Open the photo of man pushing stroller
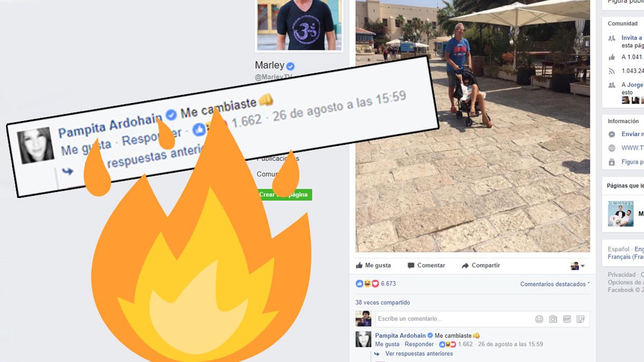 [x=473, y=126]
